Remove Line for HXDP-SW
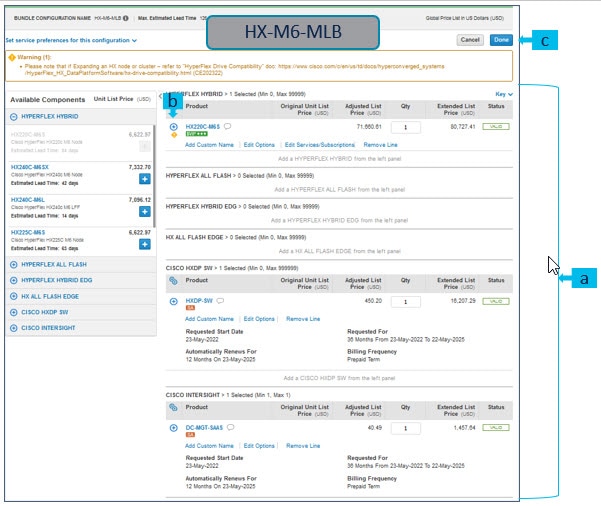Viewport: 601px width, 506px height. (x=303, y=319)
